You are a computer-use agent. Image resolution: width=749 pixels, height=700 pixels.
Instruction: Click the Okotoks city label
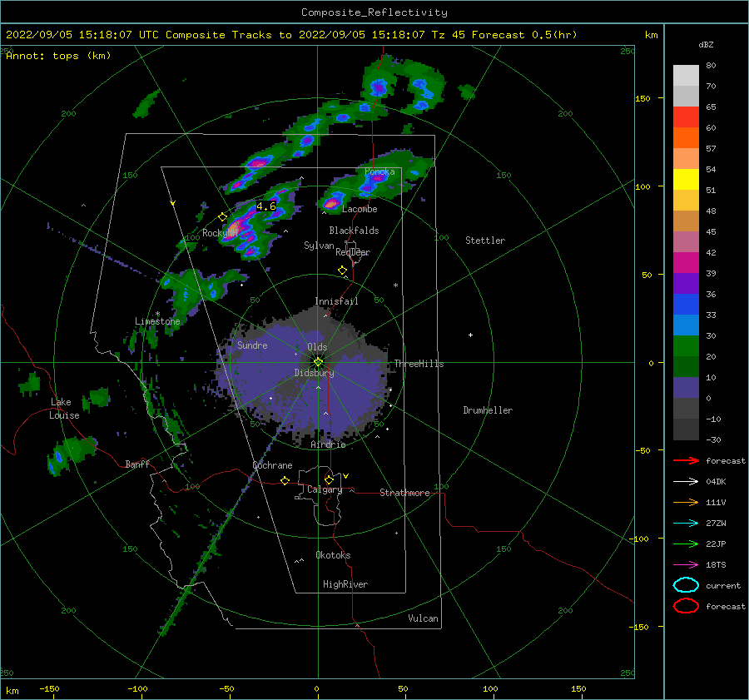[333, 555]
